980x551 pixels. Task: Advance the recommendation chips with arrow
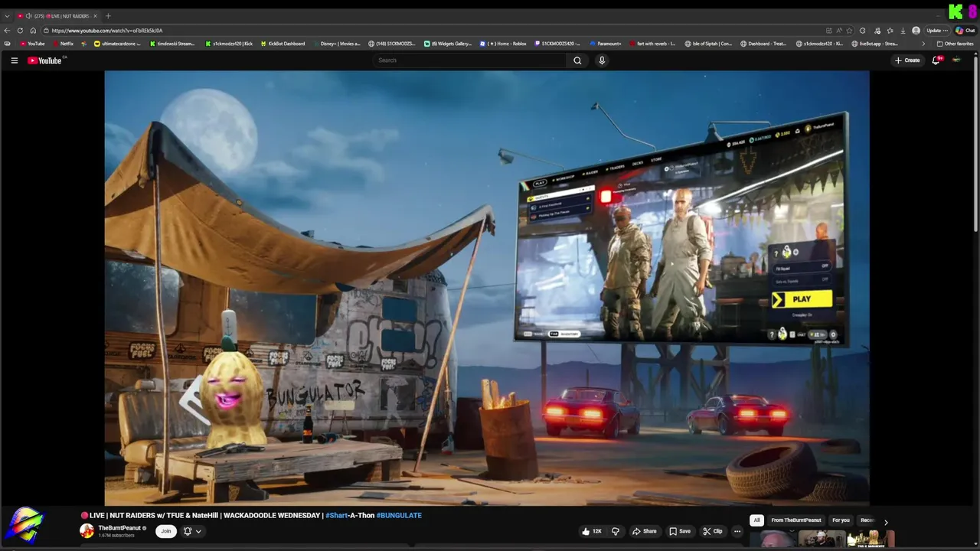[x=886, y=521]
